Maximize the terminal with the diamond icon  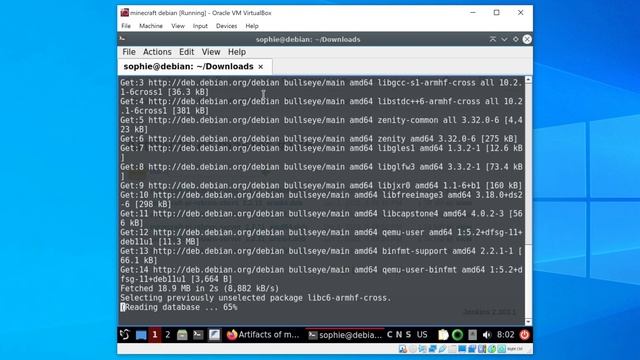point(516,39)
